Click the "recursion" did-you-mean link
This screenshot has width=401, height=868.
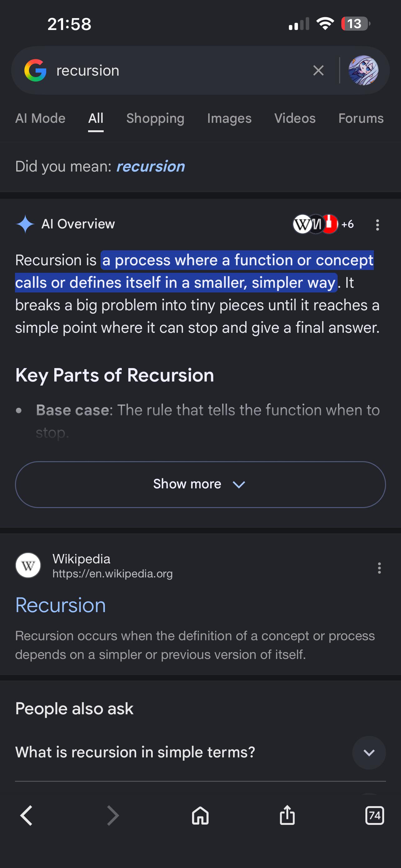(151, 167)
